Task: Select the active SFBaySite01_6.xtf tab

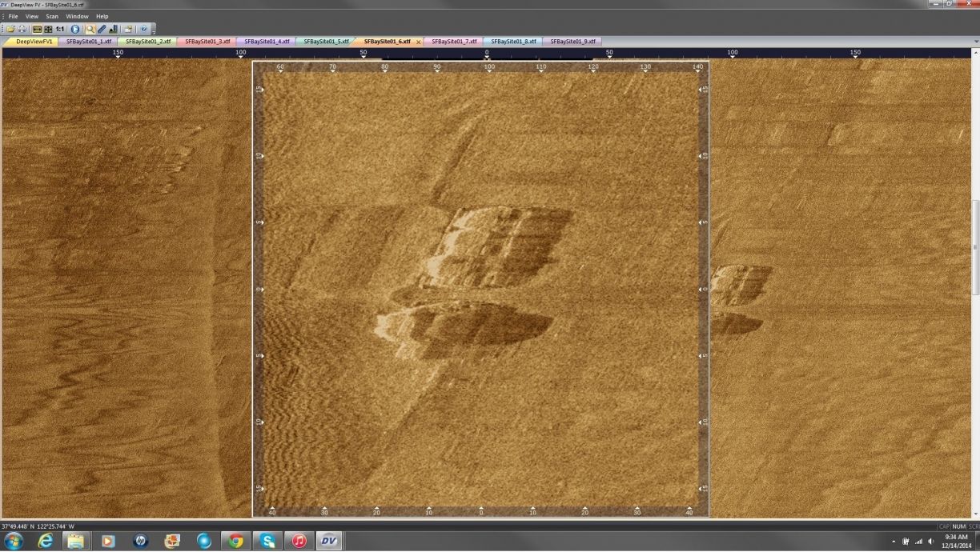Action: point(387,41)
